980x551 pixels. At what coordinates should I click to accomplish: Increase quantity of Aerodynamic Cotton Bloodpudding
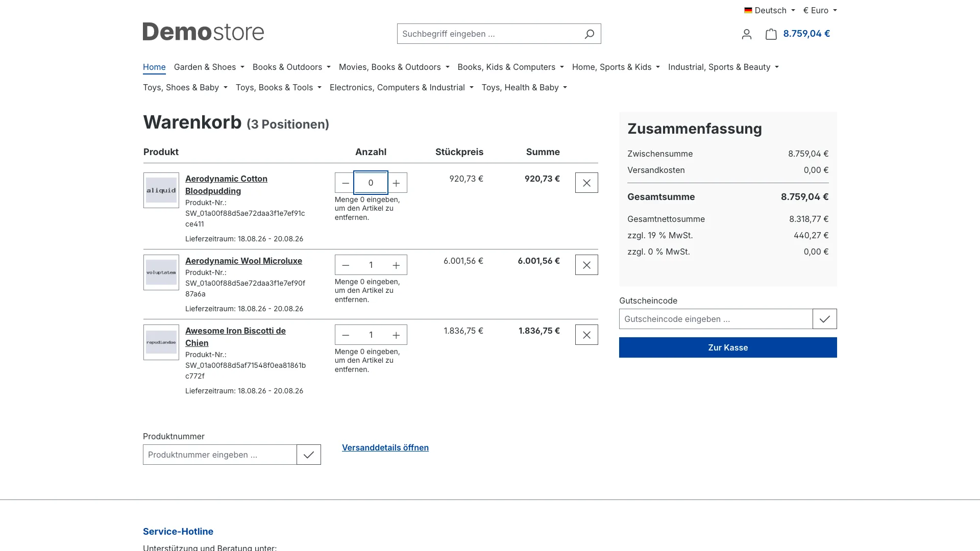click(x=396, y=183)
